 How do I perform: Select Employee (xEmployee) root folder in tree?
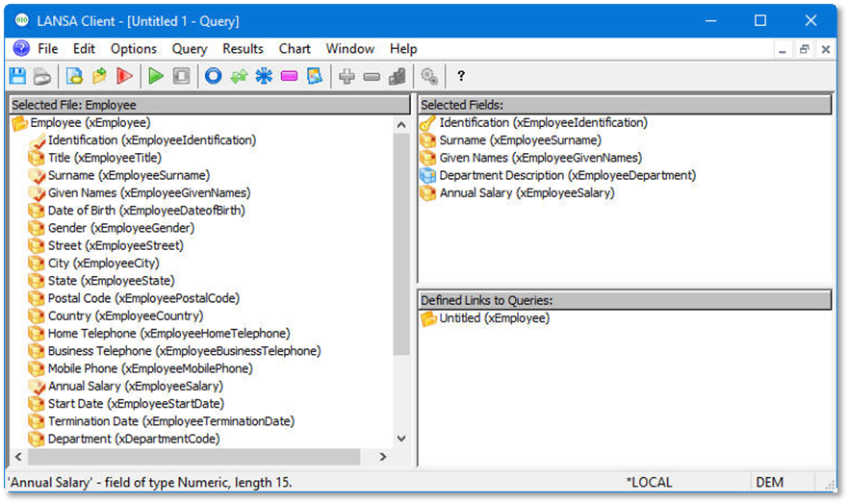point(90,123)
